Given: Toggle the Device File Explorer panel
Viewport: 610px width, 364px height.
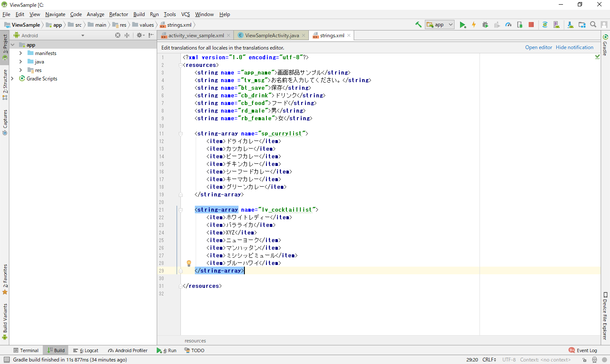Looking at the screenshot, I should (605, 315).
